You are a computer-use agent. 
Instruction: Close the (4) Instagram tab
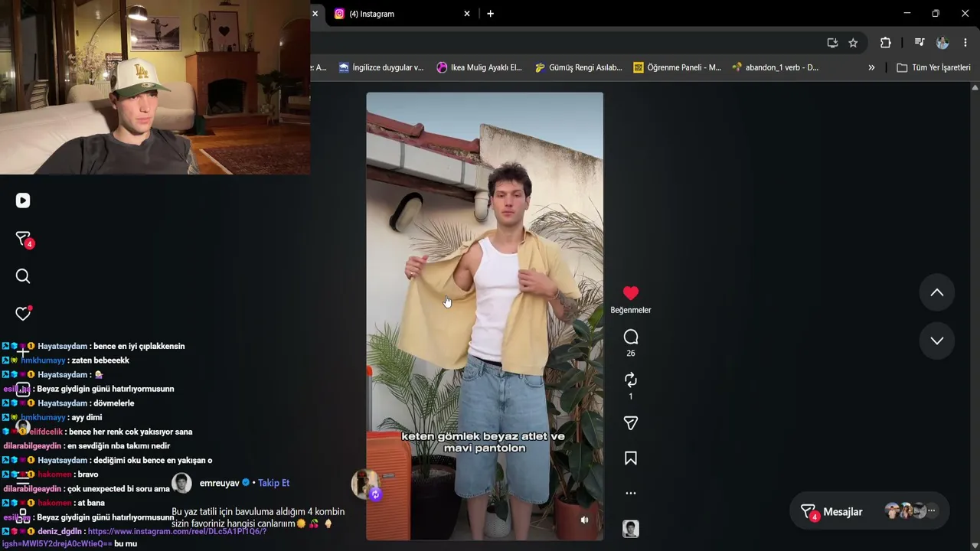coord(467,14)
